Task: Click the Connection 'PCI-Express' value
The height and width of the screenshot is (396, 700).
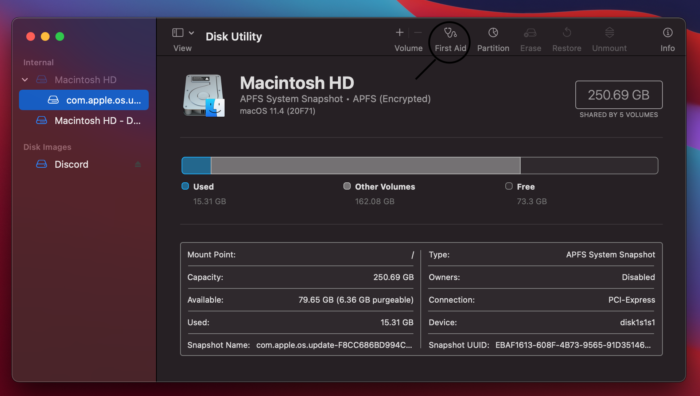Action: coord(632,300)
